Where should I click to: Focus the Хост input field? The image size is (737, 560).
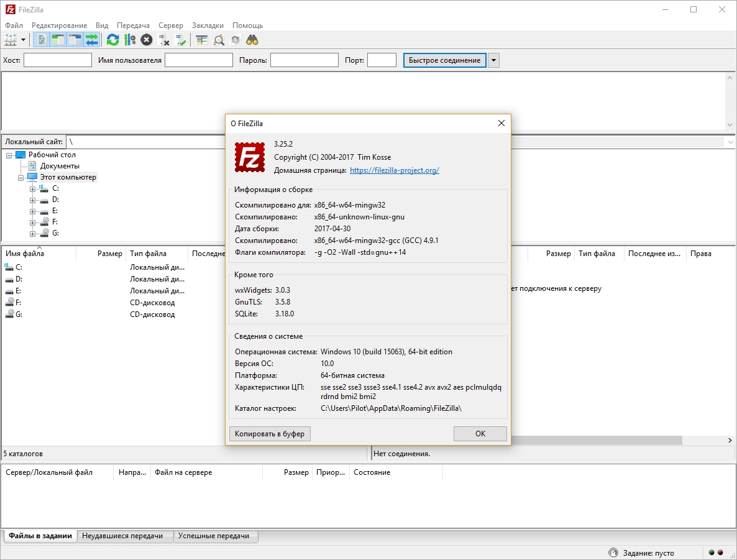tap(58, 60)
